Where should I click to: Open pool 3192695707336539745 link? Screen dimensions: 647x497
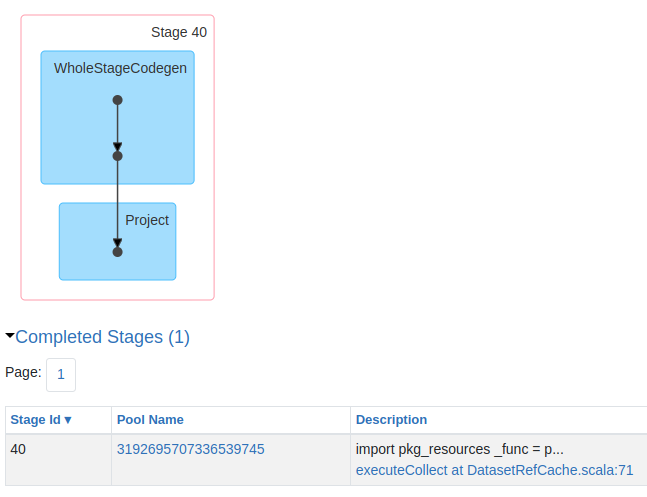tap(191, 449)
